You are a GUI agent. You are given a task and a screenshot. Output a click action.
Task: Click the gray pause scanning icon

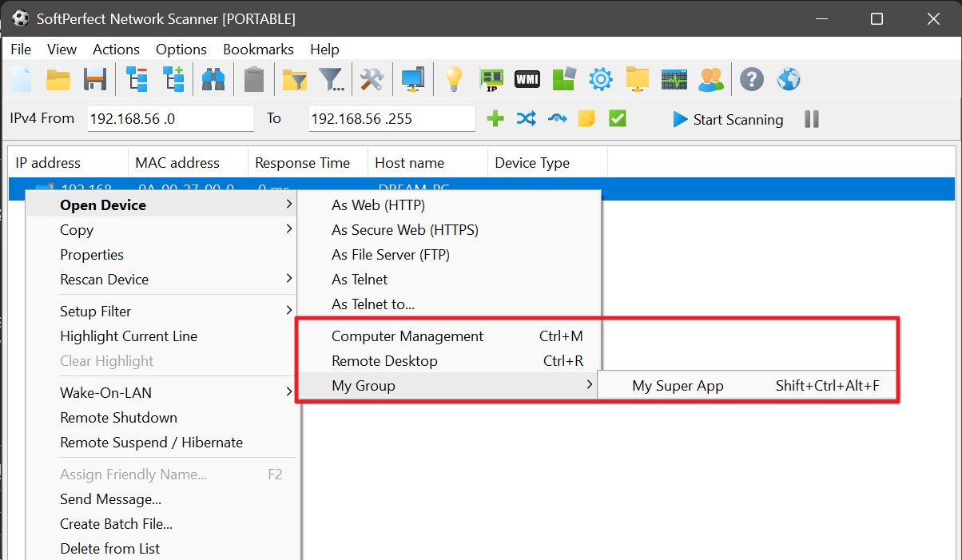(812, 119)
